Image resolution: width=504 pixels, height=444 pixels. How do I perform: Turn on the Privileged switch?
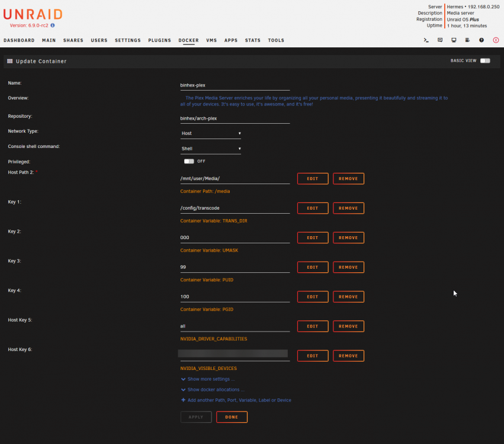(189, 161)
